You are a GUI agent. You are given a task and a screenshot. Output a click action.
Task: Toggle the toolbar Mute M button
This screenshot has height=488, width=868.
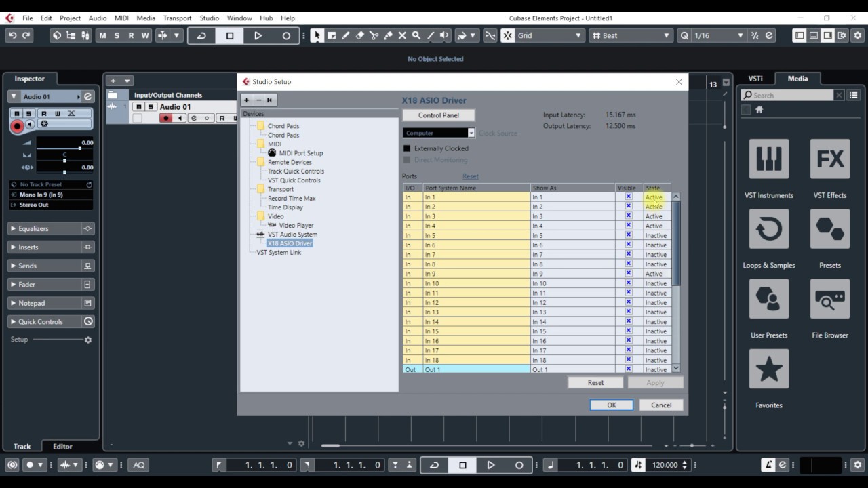[x=102, y=35]
